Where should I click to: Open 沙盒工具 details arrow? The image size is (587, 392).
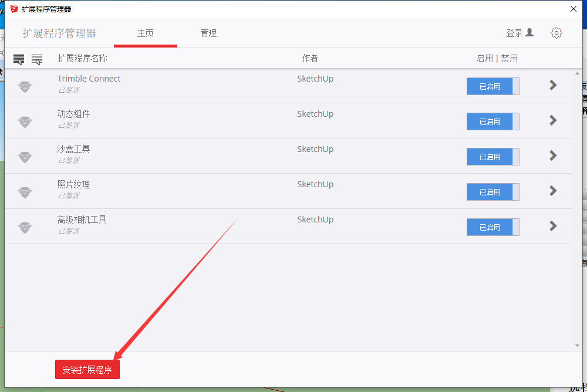click(553, 156)
